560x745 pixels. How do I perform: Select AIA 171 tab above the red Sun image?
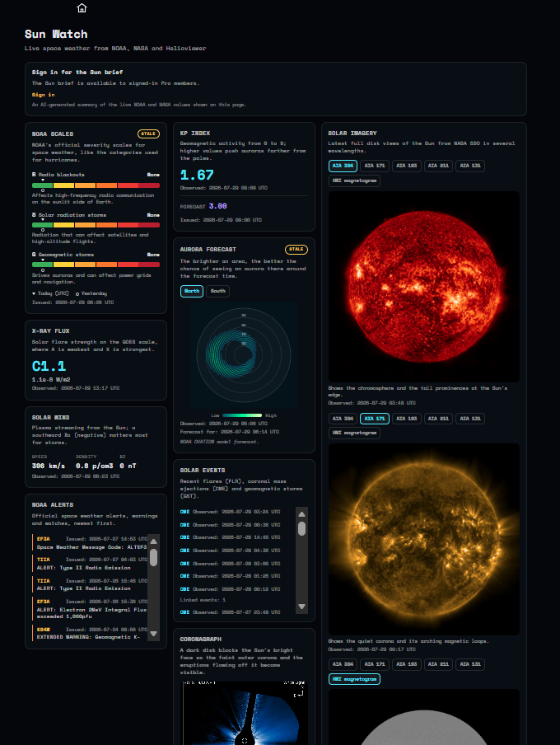(375, 166)
